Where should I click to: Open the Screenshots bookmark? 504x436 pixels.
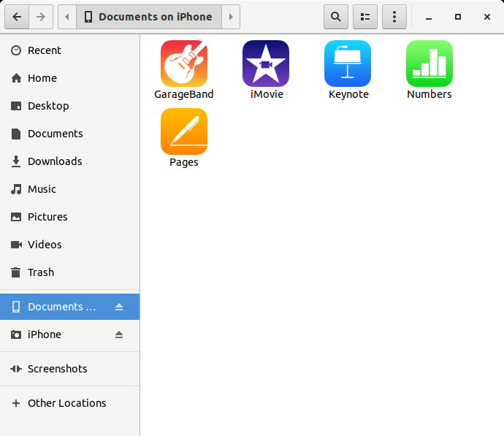(x=57, y=369)
